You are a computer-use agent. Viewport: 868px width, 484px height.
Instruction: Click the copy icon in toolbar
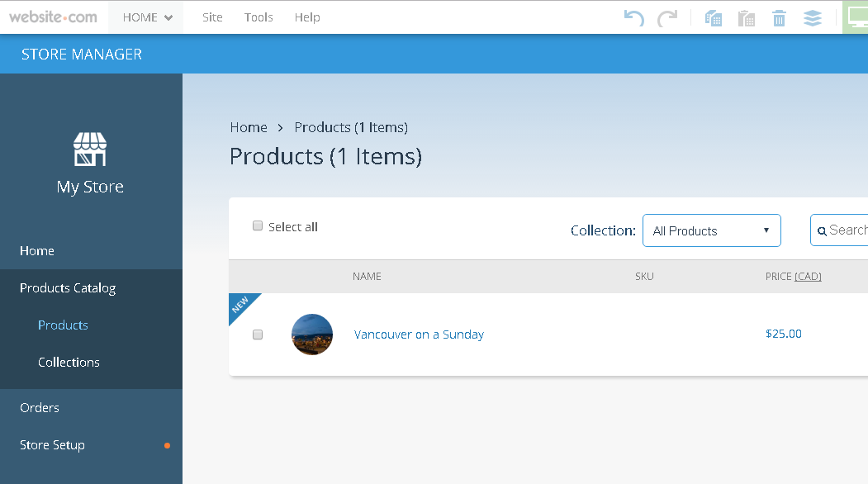(x=714, y=17)
